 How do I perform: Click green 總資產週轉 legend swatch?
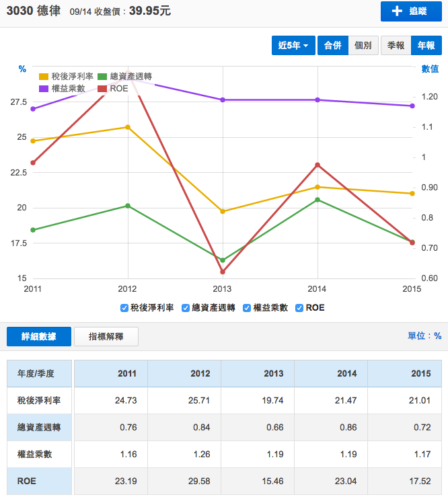click(103, 77)
